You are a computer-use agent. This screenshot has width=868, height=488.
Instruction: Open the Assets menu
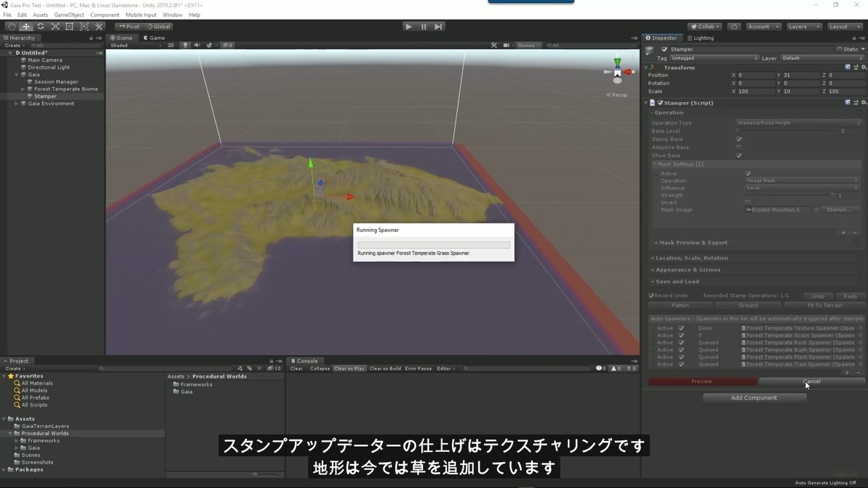41,14
